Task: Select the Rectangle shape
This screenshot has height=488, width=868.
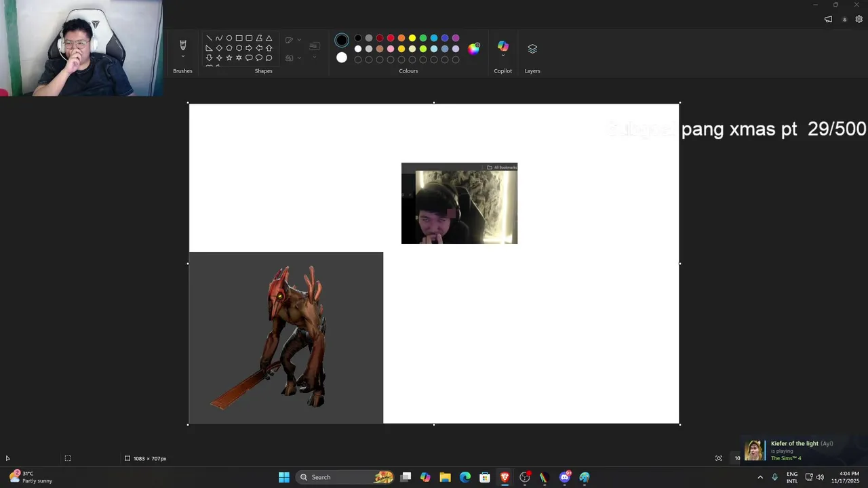Action: coord(239,38)
